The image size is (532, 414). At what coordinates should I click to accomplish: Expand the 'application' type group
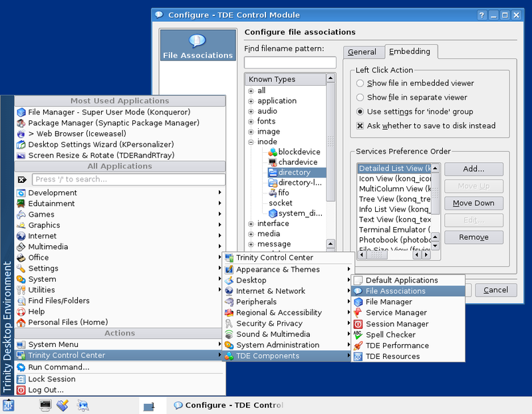pyautogui.click(x=251, y=101)
